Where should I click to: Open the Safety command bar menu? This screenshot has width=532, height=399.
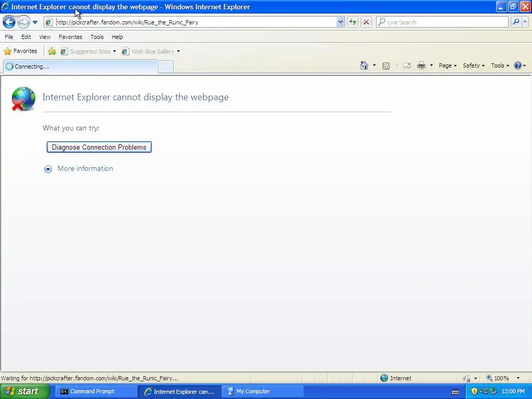[474, 65]
